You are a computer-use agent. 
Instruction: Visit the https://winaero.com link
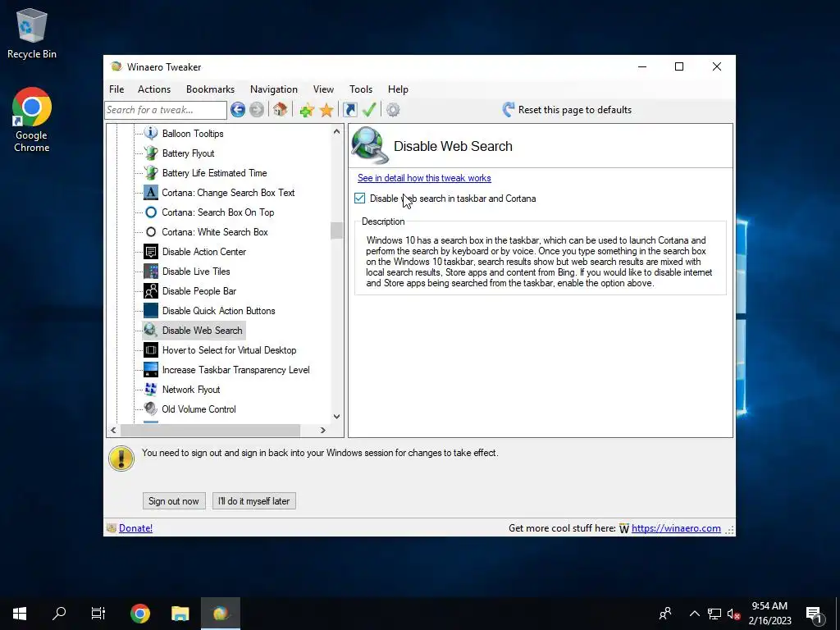click(x=676, y=528)
